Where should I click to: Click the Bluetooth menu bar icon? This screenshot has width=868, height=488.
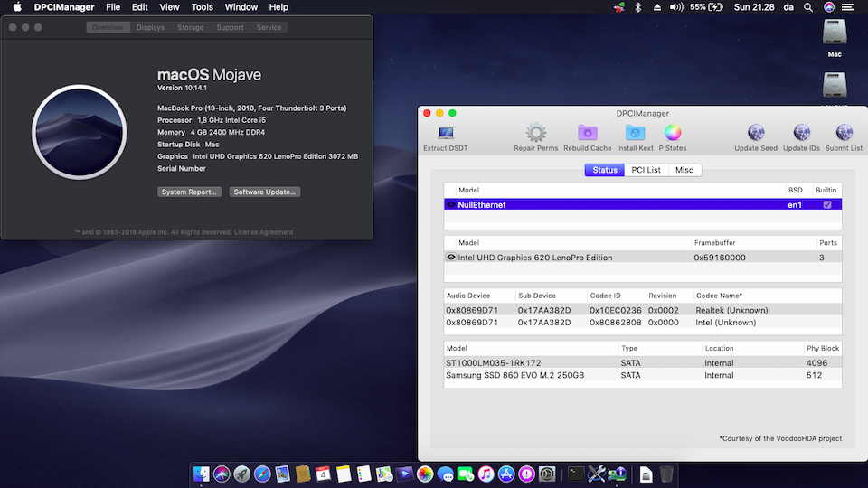coord(637,7)
